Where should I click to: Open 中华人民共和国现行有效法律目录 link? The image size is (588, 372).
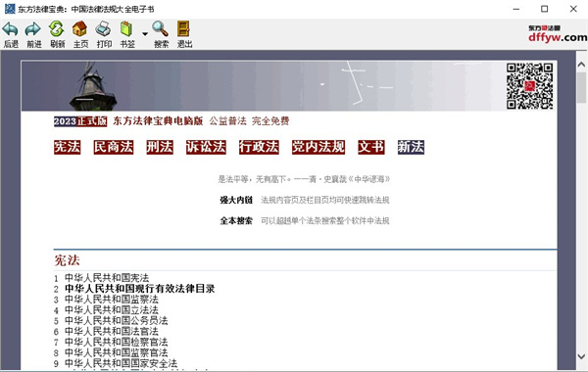click(x=139, y=289)
